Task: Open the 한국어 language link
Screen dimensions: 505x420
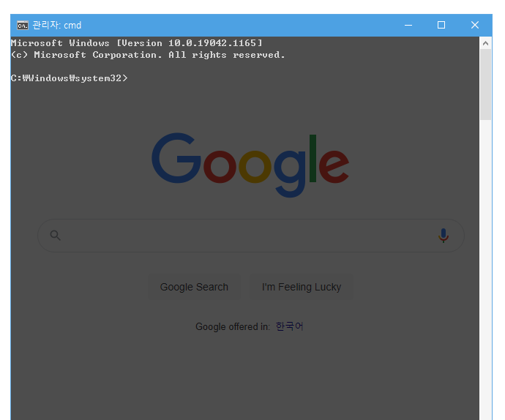Action: [x=289, y=326]
